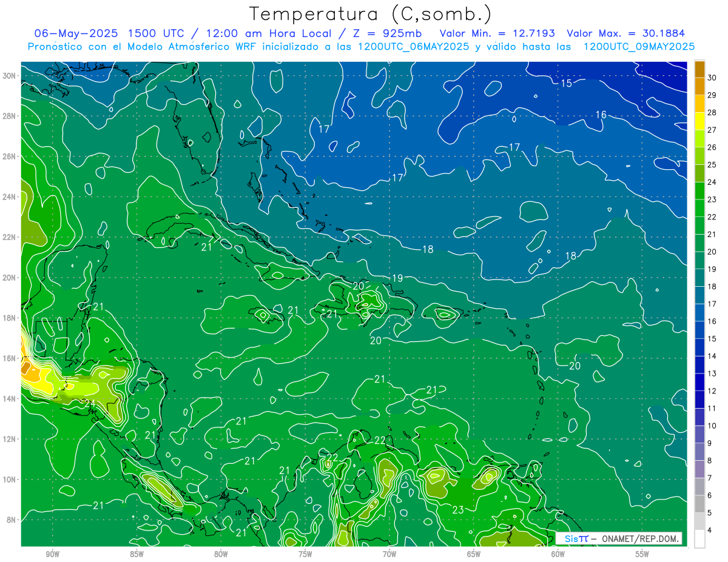Click the chart title 'Temperatura (C,somb.)'
Screen dimensions: 728x562
click(x=371, y=14)
